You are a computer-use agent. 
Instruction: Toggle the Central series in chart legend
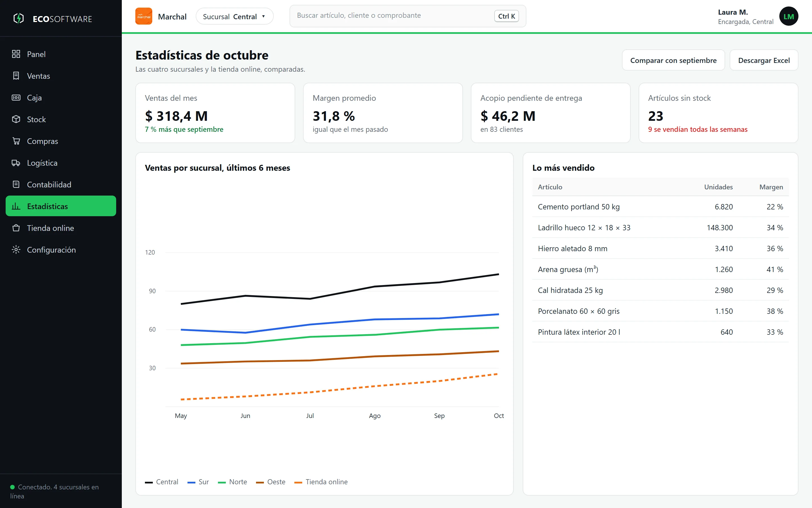(x=161, y=482)
